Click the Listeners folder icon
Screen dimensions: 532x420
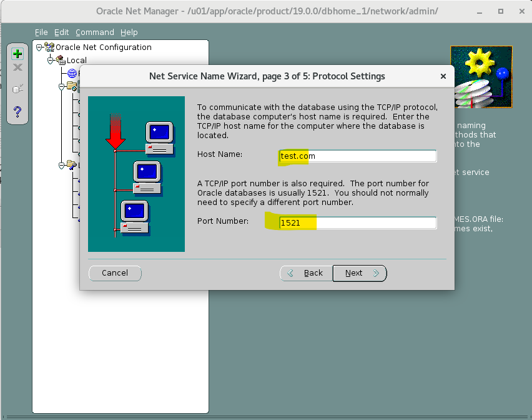(x=72, y=165)
